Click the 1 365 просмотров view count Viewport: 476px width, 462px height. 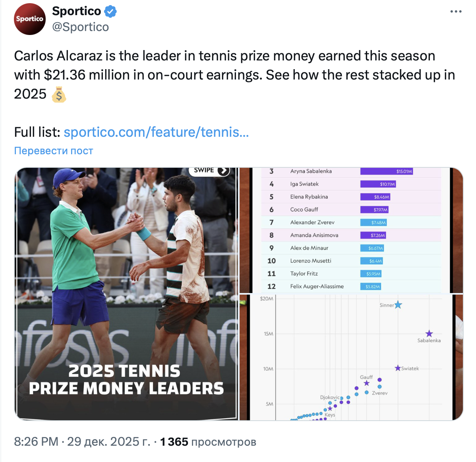(208, 442)
